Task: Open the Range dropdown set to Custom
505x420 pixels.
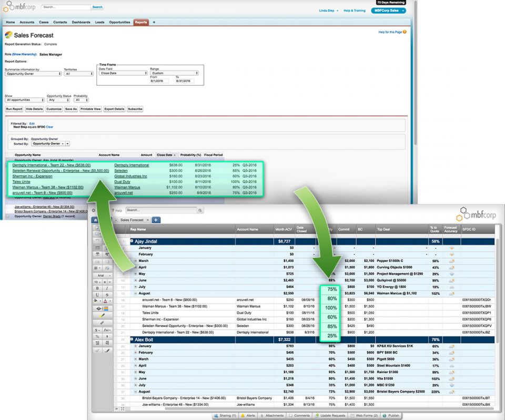Action: click(x=174, y=73)
